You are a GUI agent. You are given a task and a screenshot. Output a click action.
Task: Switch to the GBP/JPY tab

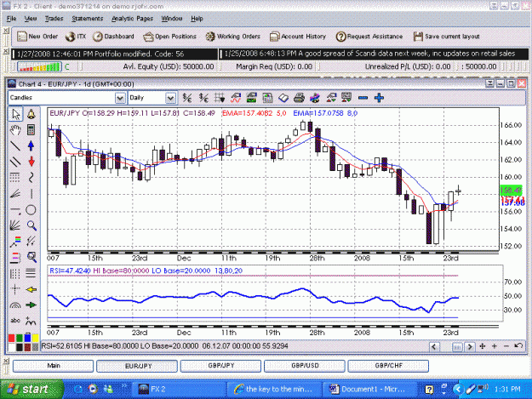tap(220, 366)
